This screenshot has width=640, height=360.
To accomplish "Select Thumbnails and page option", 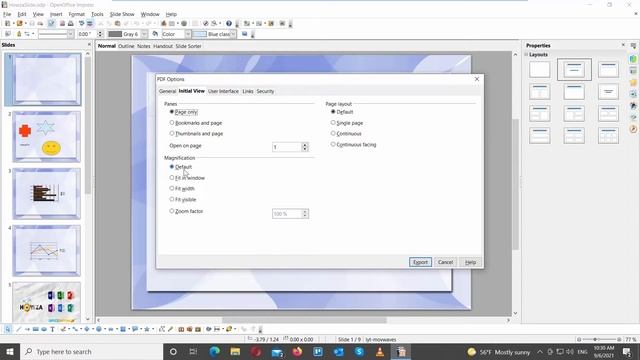I will coord(196,133).
